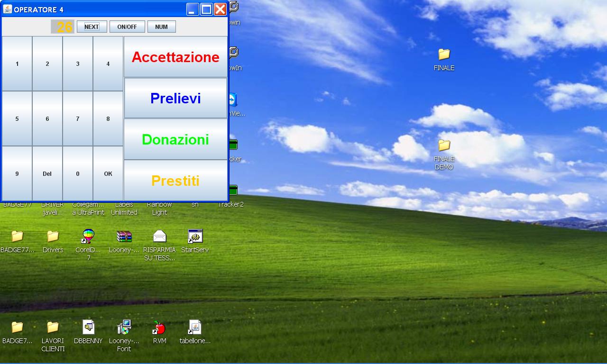Tap keypad digit 1

17,64
